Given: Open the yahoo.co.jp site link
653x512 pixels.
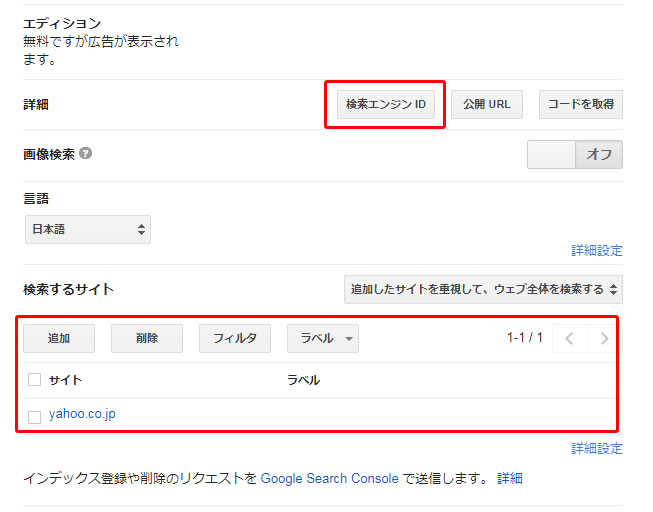Looking at the screenshot, I should click(x=82, y=414).
